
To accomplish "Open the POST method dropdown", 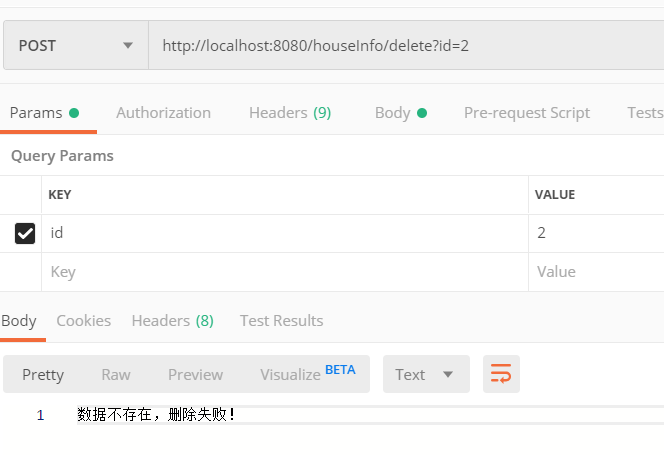I will tap(76, 45).
